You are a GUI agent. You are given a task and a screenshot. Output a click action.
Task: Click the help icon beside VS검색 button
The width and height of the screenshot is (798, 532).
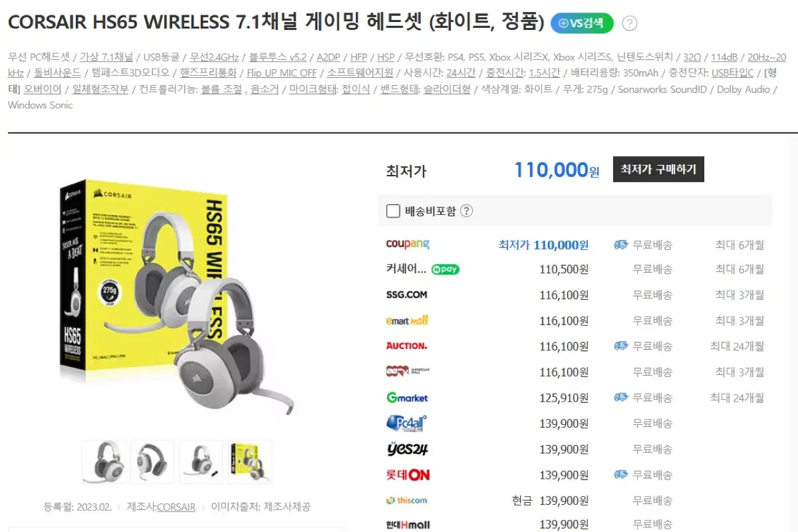[x=629, y=23]
